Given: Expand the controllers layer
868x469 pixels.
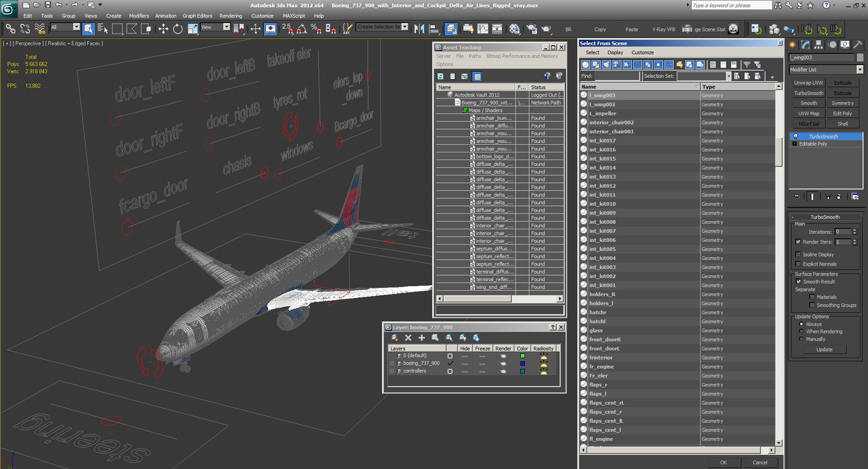Looking at the screenshot, I should tap(392, 371).
